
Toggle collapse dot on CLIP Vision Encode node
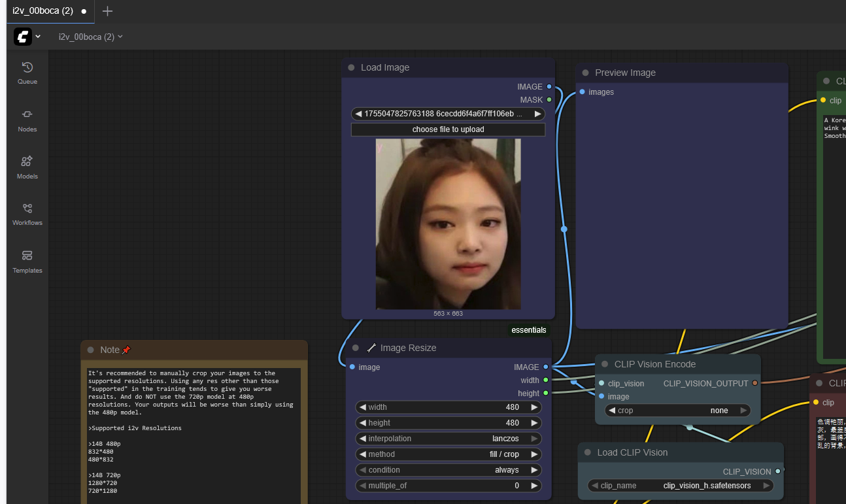tap(605, 365)
